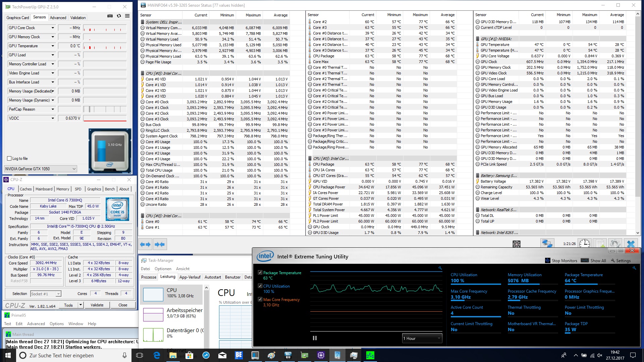
Task: Open the Caches tab in CPU-Z
Action: (26, 189)
